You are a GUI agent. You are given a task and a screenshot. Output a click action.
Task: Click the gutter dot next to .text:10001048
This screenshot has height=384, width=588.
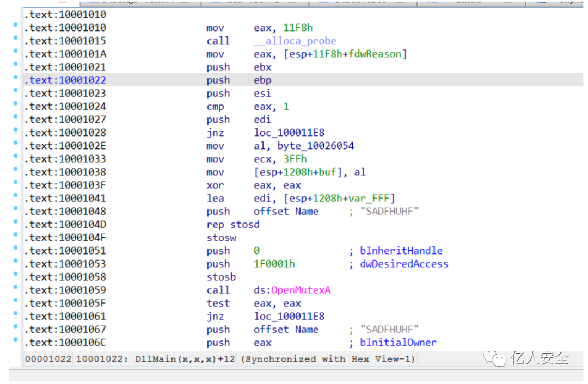tap(15, 208)
